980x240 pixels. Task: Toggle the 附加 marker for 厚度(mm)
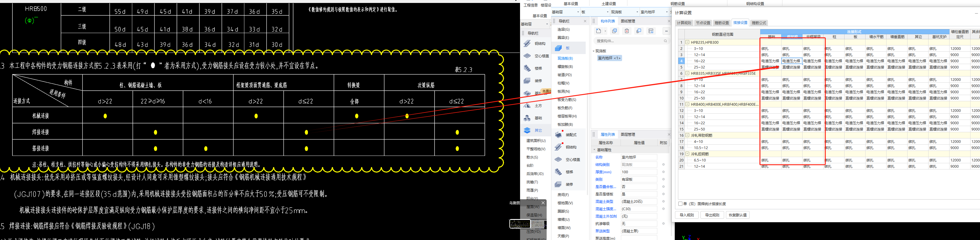click(x=663, y=172)
